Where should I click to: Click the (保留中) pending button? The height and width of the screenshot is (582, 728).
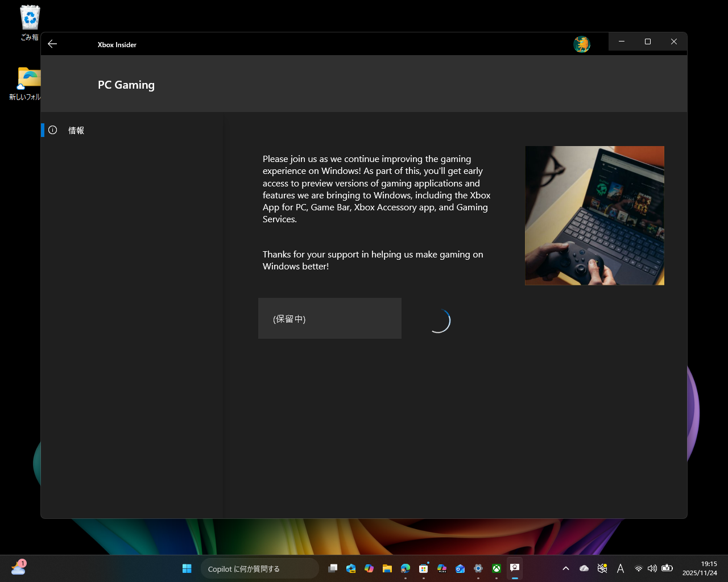click(330, 318)
